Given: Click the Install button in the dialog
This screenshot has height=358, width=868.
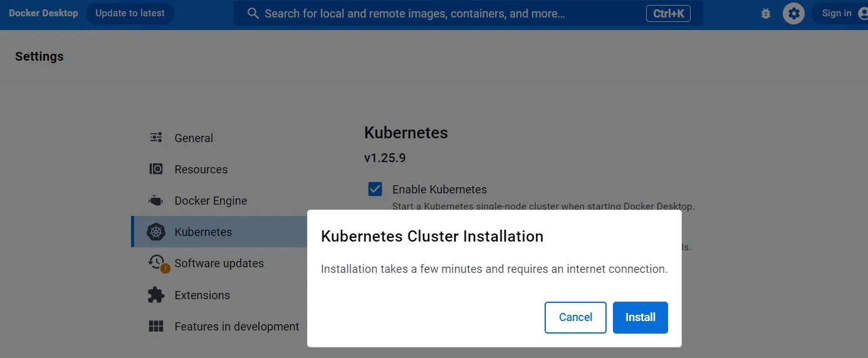Looking at the screenshot, I should click(x=640, y=317).
